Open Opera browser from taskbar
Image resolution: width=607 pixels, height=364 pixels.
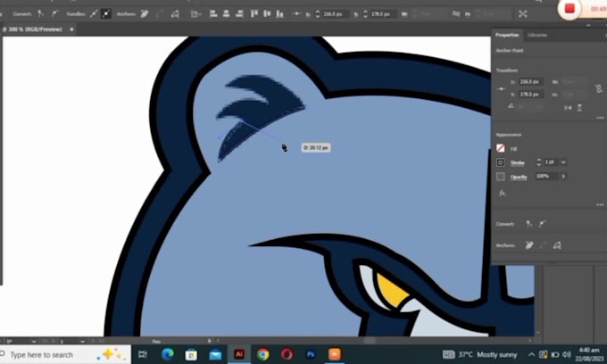pyautogui.click(x=287, y=354)
